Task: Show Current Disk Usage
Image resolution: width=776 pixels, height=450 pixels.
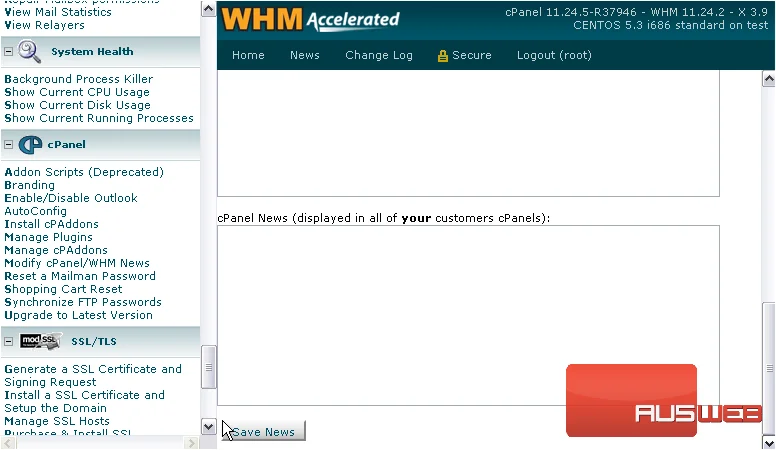Action: pos(77,105)
